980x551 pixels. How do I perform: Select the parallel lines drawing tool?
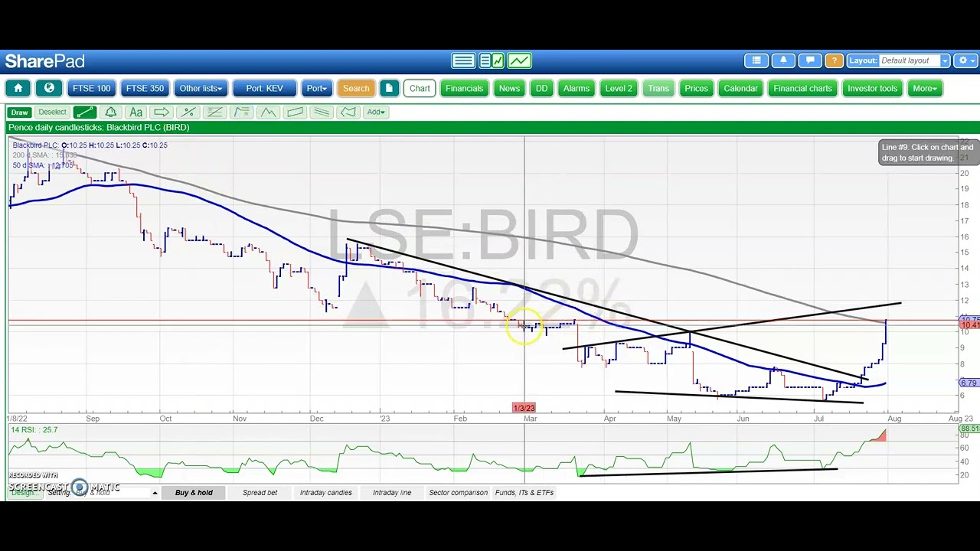(322, 112)
